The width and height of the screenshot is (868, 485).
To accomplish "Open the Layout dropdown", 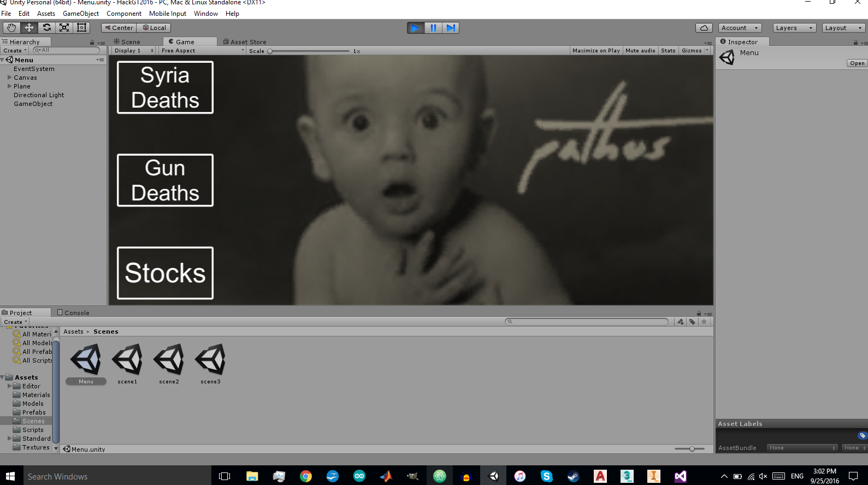I will click(x=844, y=28).
